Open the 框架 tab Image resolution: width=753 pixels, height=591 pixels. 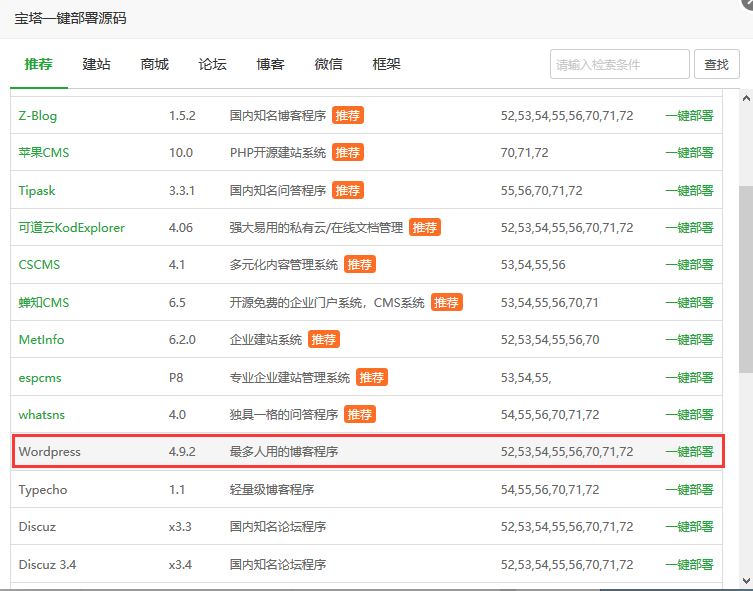tap(387, 64)
